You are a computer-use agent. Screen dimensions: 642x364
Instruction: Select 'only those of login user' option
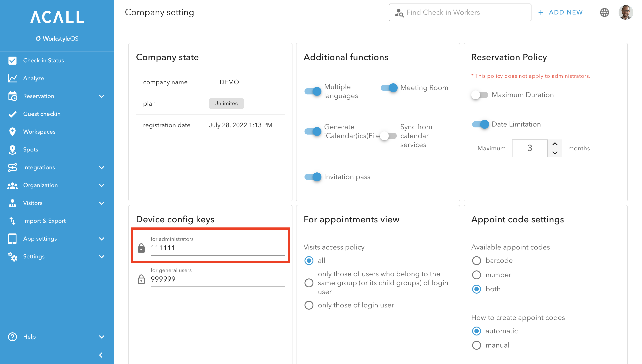pos(309,305)
